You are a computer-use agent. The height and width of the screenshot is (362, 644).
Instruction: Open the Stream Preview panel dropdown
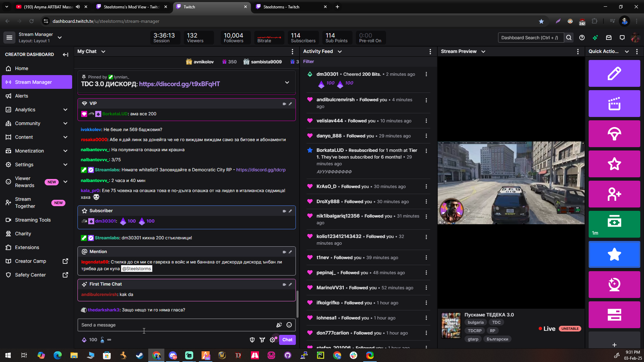point(483,52)
